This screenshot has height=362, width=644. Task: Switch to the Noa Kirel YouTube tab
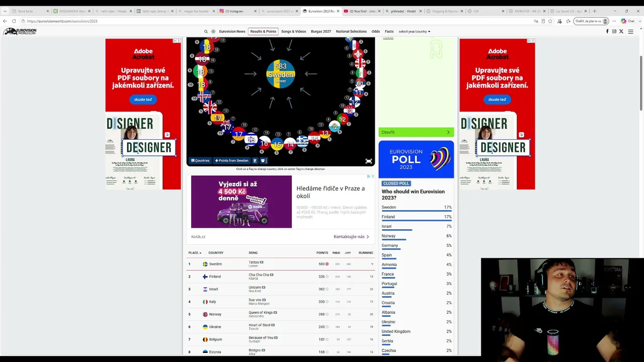click(x=363, y=11)
